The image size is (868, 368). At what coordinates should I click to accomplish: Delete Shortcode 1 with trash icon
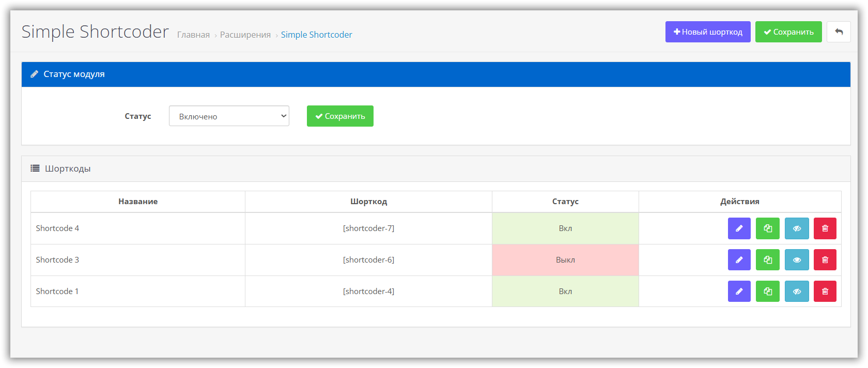click(x=825, y=292)
